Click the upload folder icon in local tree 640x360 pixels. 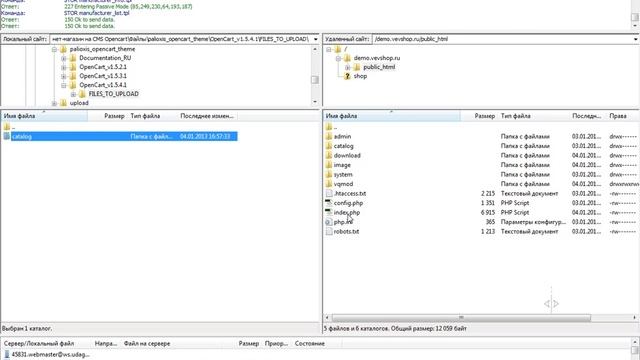(x=63, y=103)
